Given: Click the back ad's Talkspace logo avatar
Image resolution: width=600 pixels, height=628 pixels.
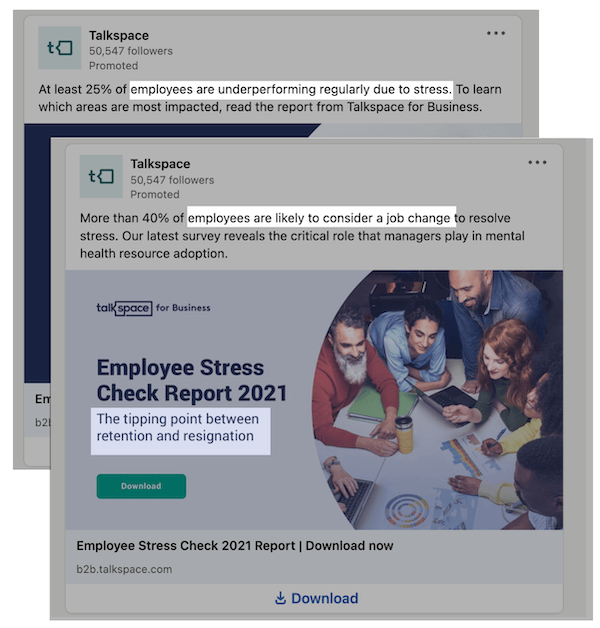Looking at the screenshot, I should [x=59, y=48].
